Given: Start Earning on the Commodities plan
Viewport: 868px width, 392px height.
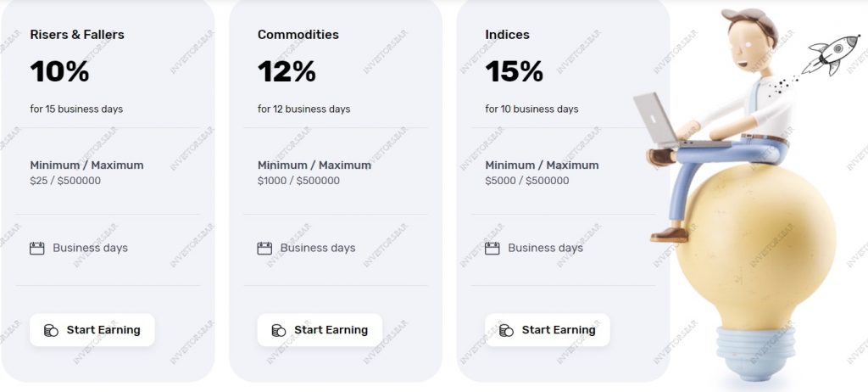Looking at the screenshot, I should pyautogui.click(x=320, y=330).
